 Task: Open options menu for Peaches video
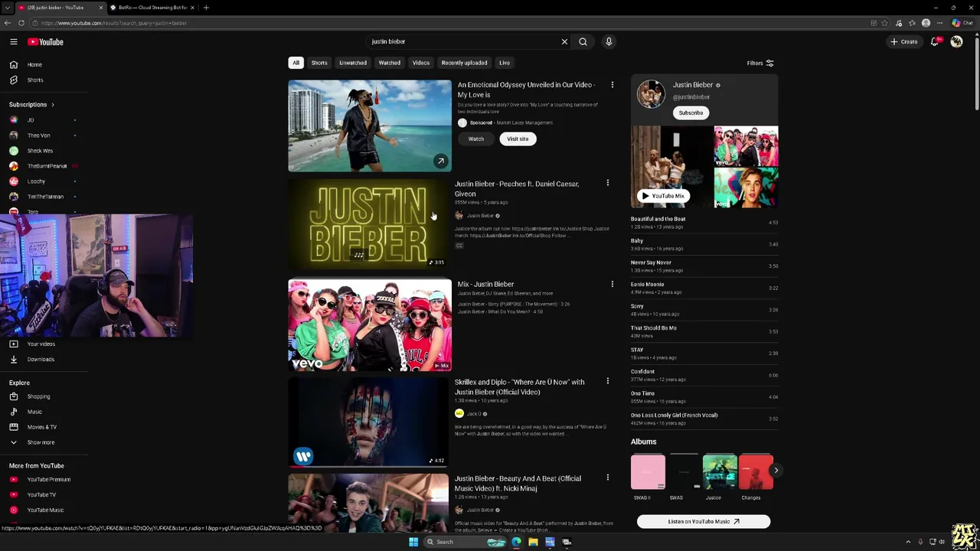coord(607,183)
